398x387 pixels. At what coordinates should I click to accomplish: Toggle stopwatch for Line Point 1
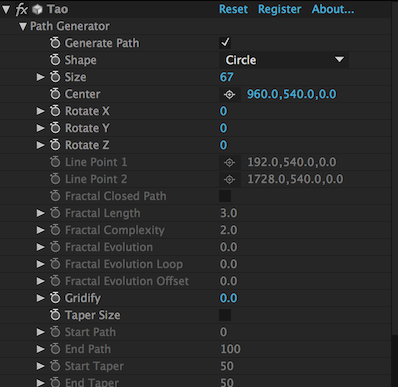coord(55,162)
